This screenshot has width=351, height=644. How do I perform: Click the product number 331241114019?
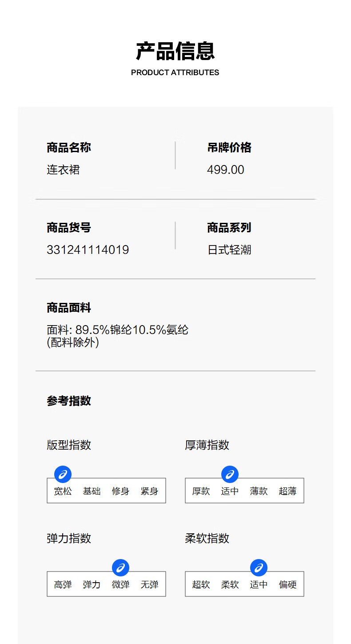point(88,250)
